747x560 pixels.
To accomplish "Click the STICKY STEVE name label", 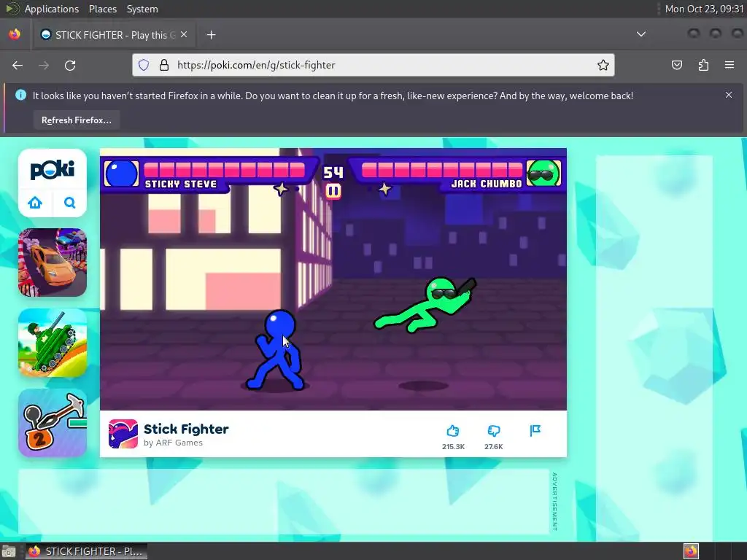I will tap(181, 184).
